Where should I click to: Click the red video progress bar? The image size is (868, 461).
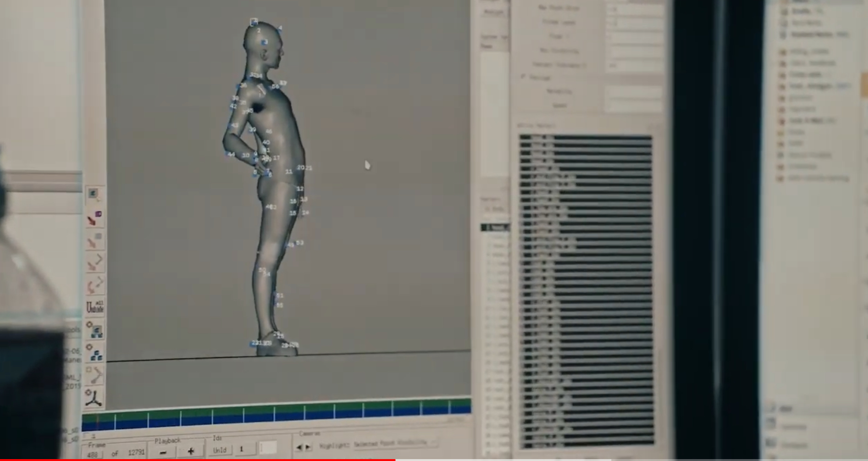(x=198, y=460)
